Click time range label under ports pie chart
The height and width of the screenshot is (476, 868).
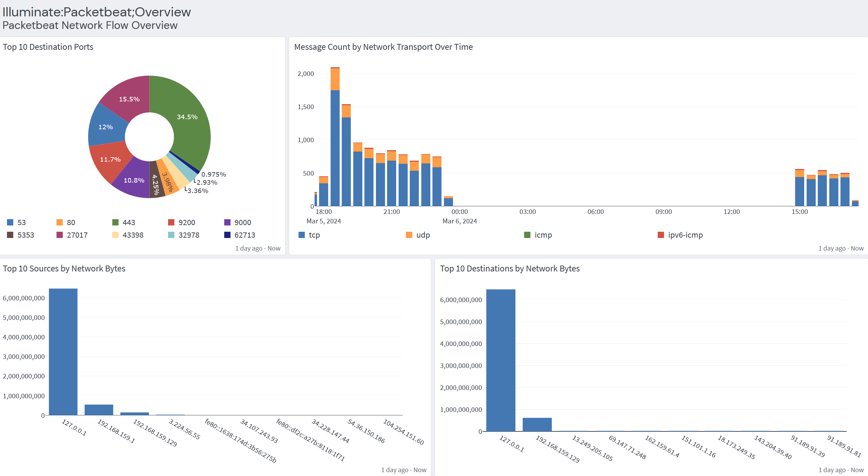[258, 248]
